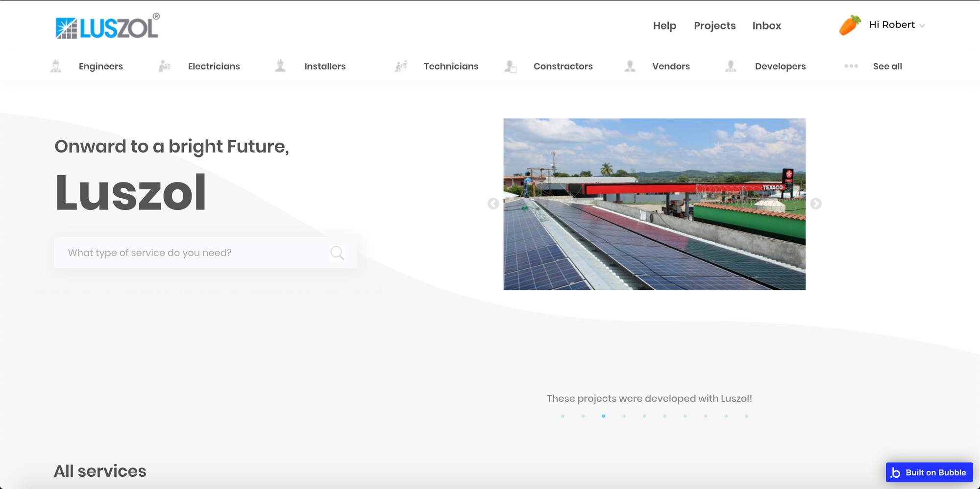The height and width of the screenshot is (489, 980).
Task: Click the service search input field
Action: point(196,253)
